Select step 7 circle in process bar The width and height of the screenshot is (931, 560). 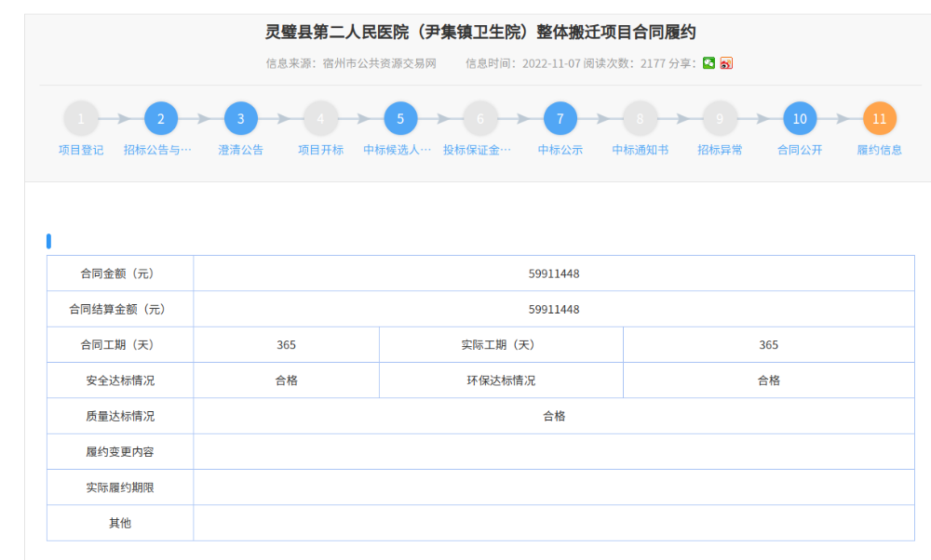click(x=560, y=119)
